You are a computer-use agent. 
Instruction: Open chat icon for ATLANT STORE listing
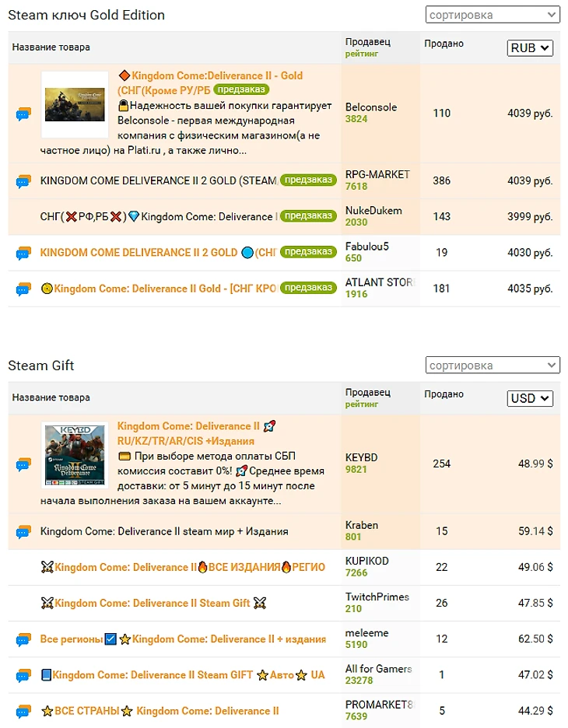pyautogui.click(x=23, y=289)
